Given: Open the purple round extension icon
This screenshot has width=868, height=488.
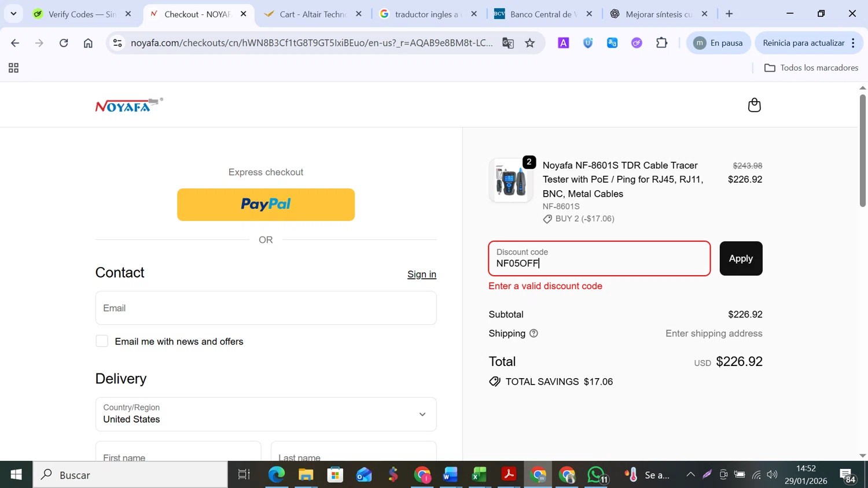Looking at the screenshot, I should click(637, 43).
